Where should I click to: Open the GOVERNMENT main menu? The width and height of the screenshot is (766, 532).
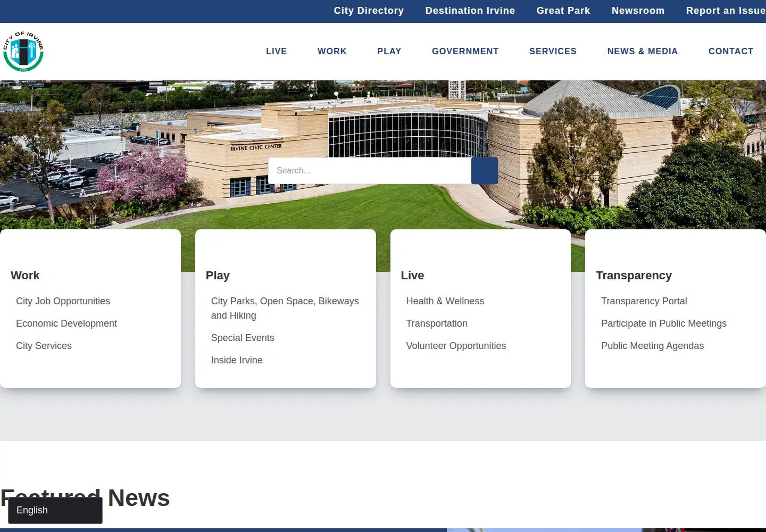click(x=465, y=51)
